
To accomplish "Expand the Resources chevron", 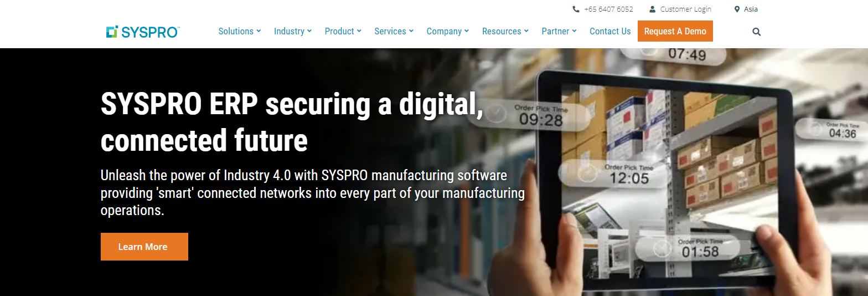I will (526, 31).
